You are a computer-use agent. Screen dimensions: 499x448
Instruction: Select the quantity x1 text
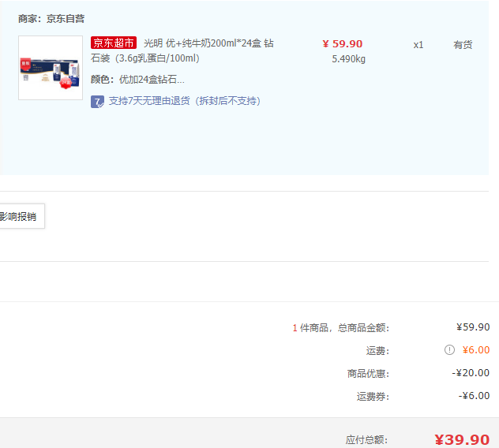pyautogui.click(x=418, y=45)
